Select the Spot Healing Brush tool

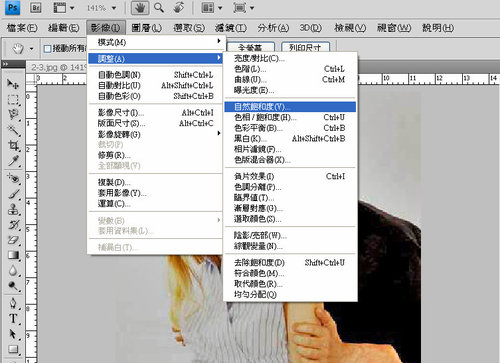tap(13, 178)
